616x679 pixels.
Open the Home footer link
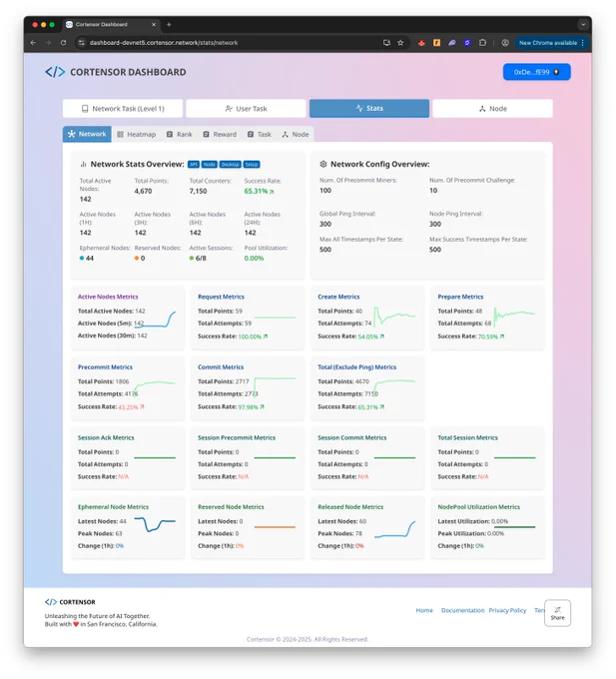pyautogui.click(x=424, y=610)
